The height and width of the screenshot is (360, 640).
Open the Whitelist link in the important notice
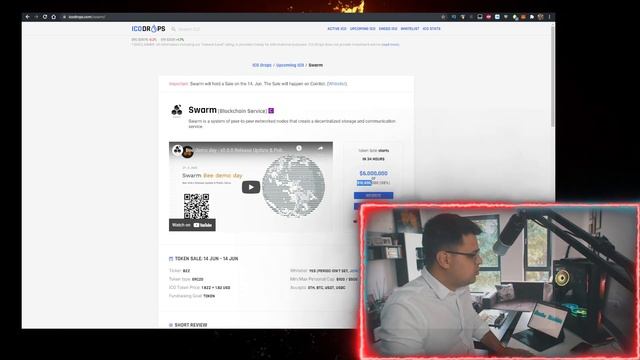[x=337, y=84]
